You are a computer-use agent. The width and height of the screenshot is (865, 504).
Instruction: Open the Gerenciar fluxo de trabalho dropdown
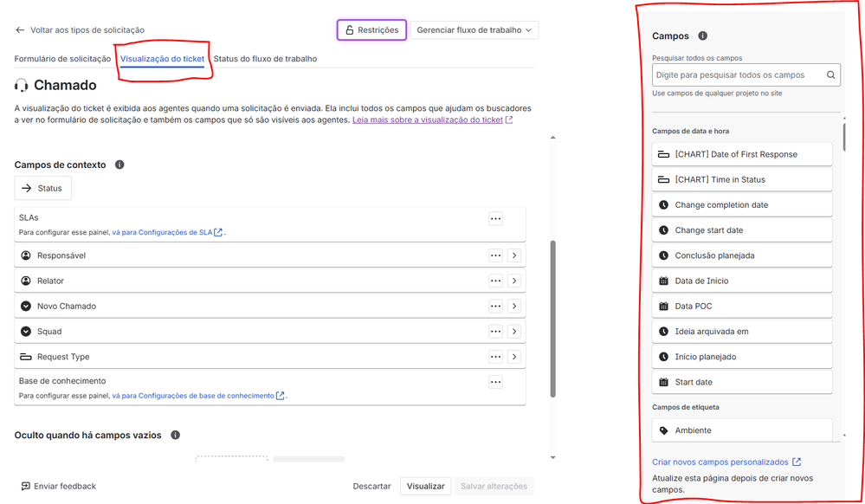474,29
